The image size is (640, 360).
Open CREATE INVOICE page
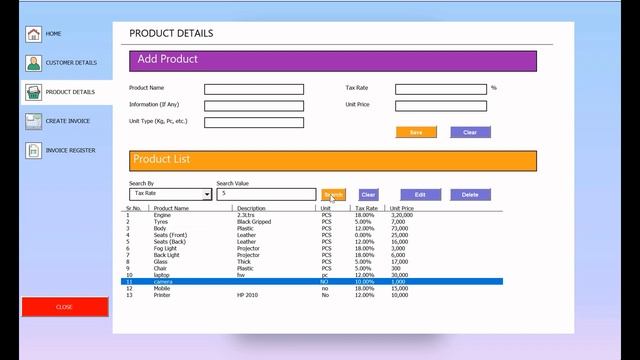click(x=68, y=121)
